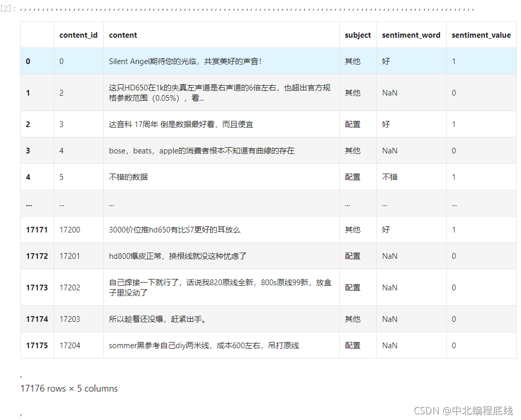The width and height of the screenshot is (521, 420).
Task: Click the content column header
Action: tap(222, 35)
